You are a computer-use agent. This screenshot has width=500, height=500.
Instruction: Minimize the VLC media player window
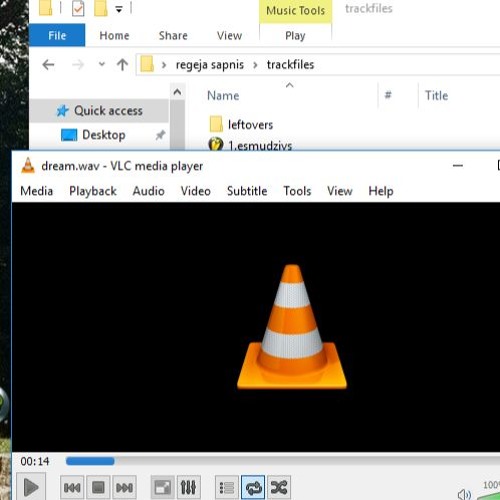point(458,165)
